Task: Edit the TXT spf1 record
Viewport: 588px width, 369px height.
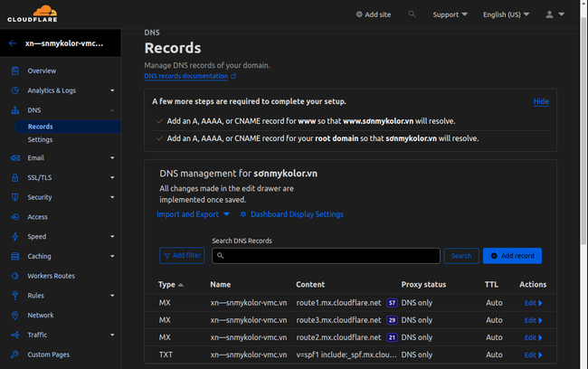Action: click(533, 355)
